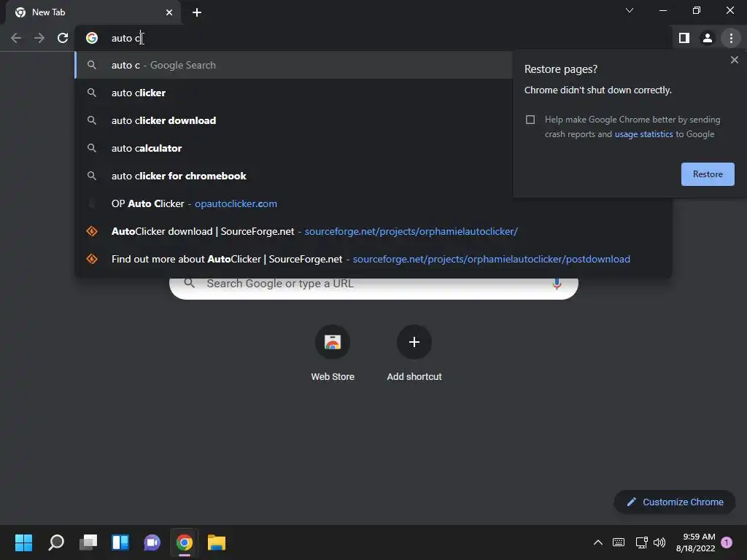Open the clock showing 9:59 AM
The height and width of the screenshot is (560, 747).
(x=695, y=542)
